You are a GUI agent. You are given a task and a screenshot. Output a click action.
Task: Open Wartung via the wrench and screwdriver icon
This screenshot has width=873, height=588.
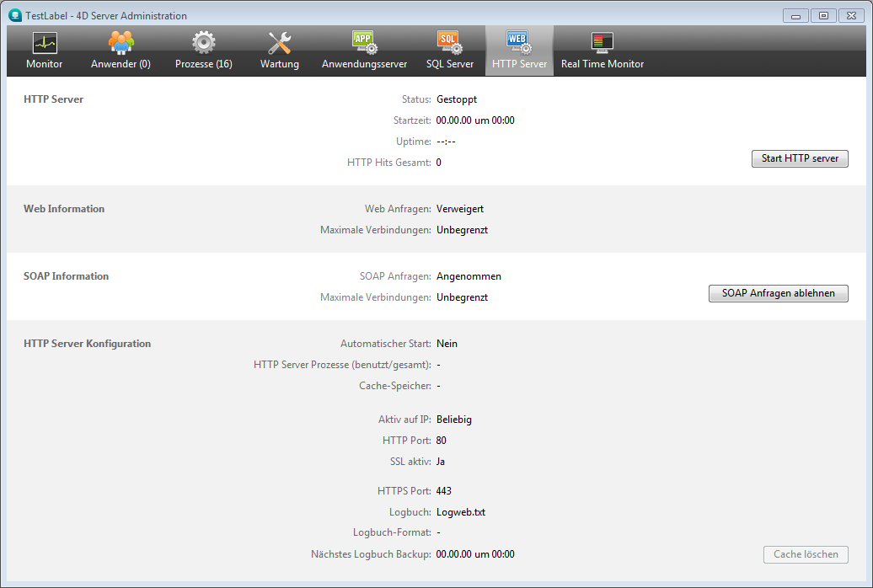[x=279, y=42]
